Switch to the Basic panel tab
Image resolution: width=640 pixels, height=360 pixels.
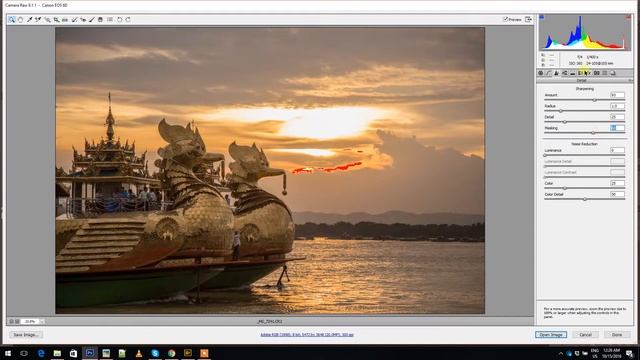540,73
